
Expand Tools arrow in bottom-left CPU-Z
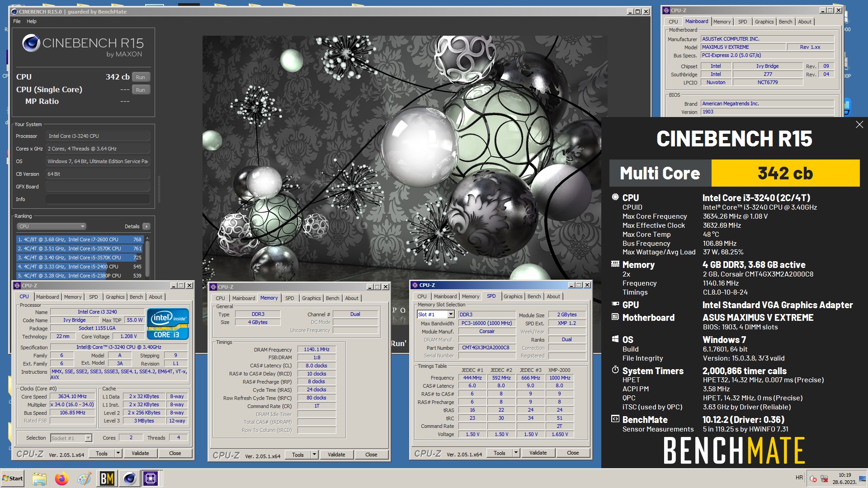(x=118, y=453)
